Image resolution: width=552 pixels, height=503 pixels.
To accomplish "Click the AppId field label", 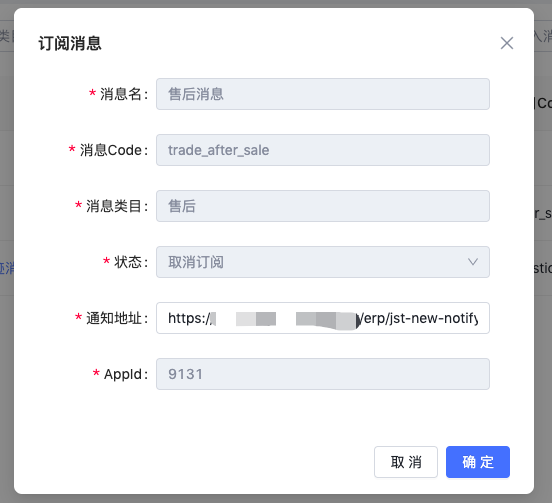I will pyautogui.click(x=125, y=374).
